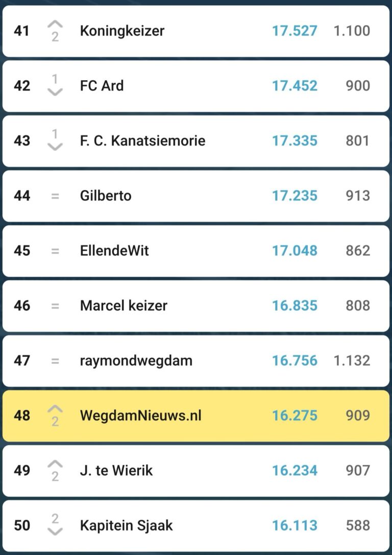Screen dimensions: 392x555
Task: Click the blue total score 17.235
Action: (x=295, y=196)
